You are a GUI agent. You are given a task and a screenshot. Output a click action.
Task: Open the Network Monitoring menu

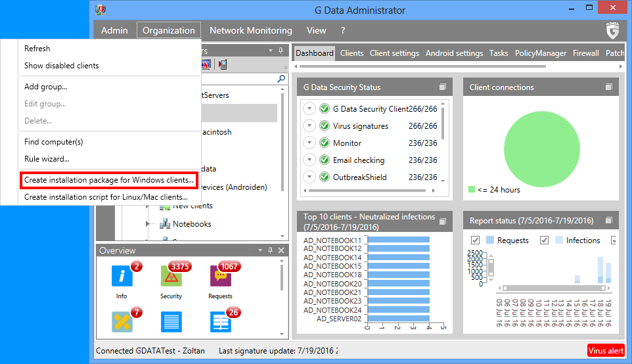(251, 30)
